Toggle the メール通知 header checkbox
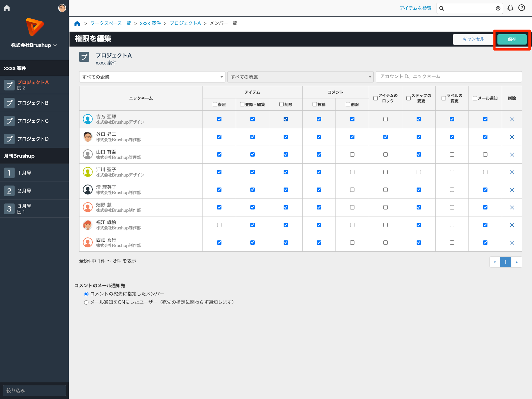This screenshot has height=399, width=532. [475, 98]
